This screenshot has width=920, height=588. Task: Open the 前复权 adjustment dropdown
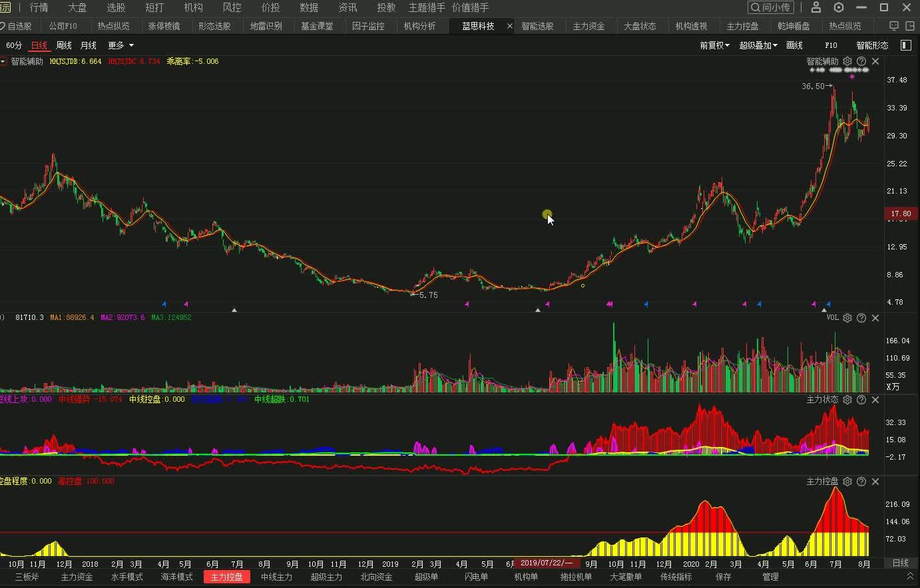click(714, 45)
